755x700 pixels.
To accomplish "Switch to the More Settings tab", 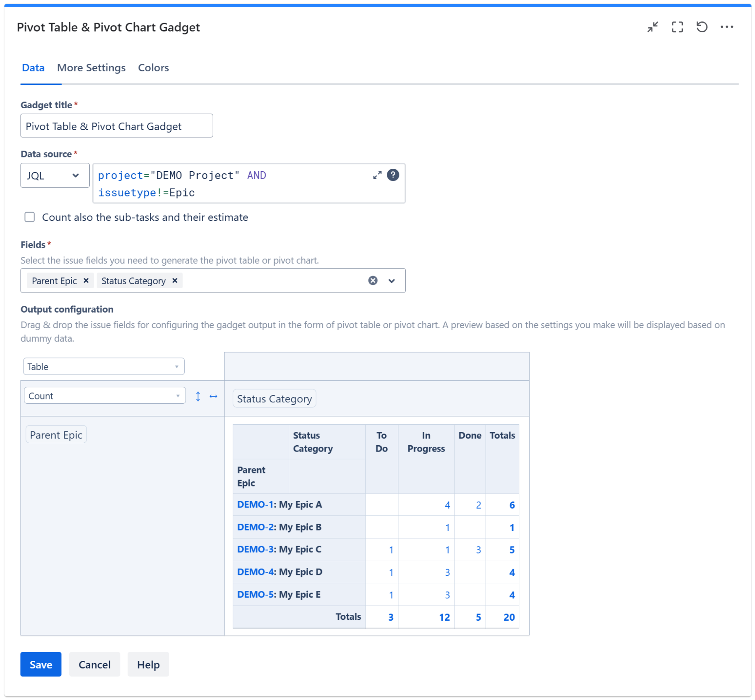I will coord(91,68).
